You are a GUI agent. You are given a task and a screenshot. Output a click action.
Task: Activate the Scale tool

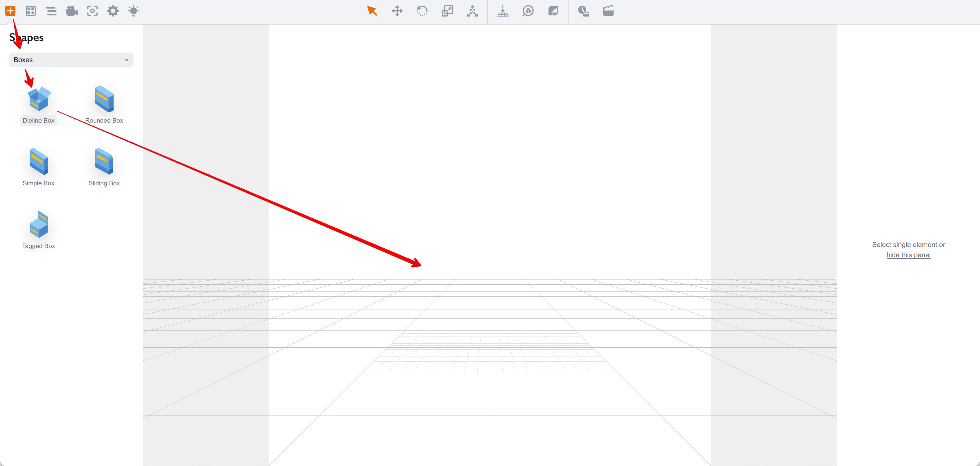(x=447, y=11)
